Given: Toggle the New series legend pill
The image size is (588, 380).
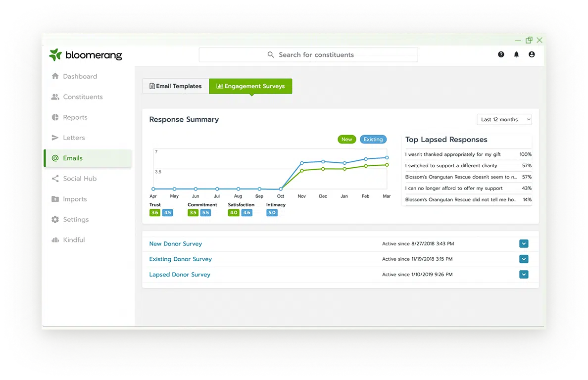Looking at the screenshot, I should [346, 140].
